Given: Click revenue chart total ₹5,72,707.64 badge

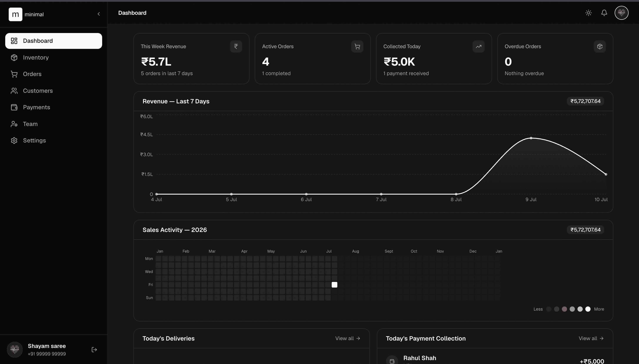Looking at the screenshot, I should click(x=585, y=101).
